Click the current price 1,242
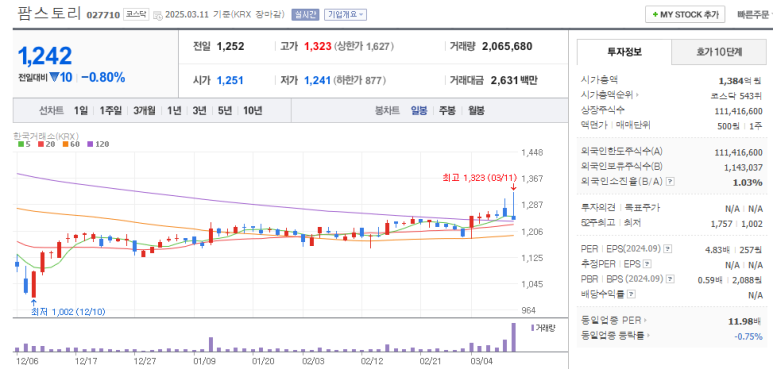Screen dimensions: 773x369 tap(45, 56)
